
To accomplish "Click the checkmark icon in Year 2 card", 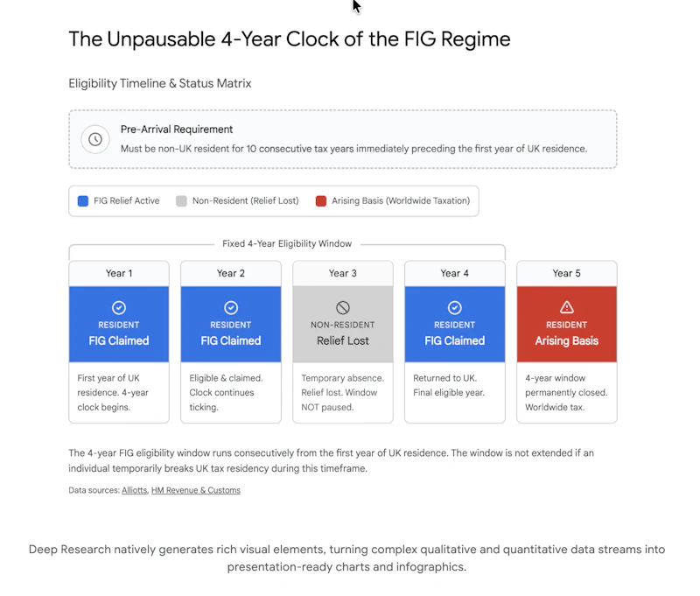I will tap(231, 307).
